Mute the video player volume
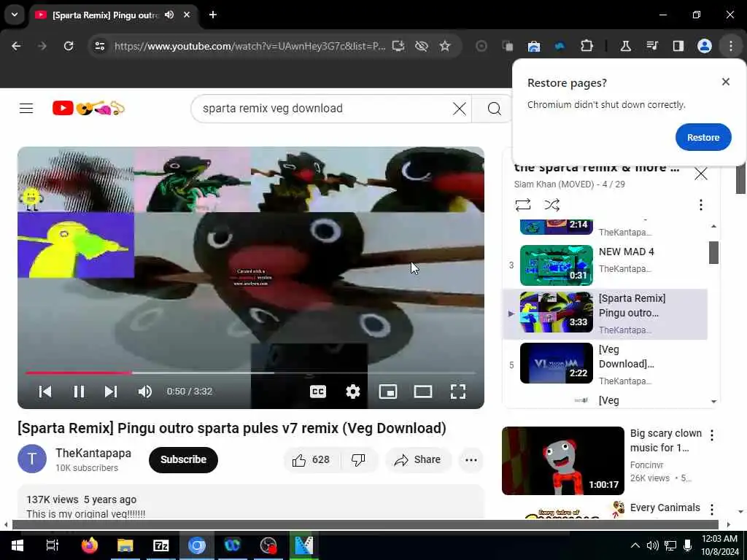 click(x=145, y=392)
